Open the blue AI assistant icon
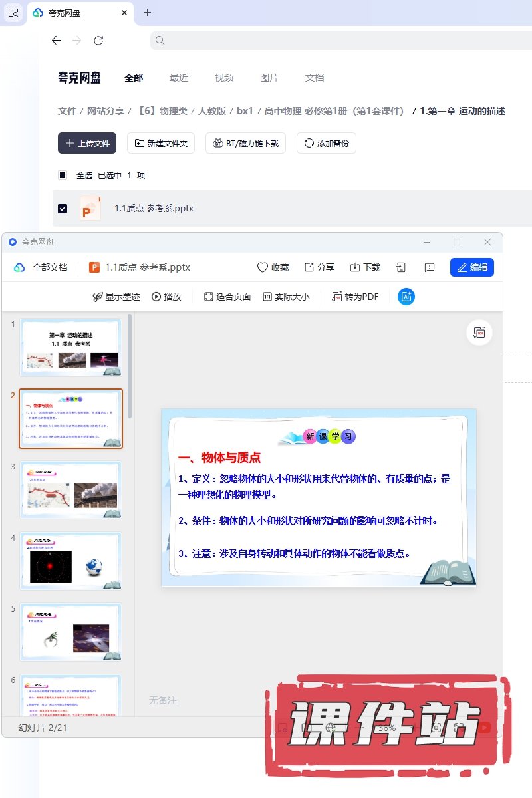The width and height of the screenshot is (532, 798). point(406,297)
